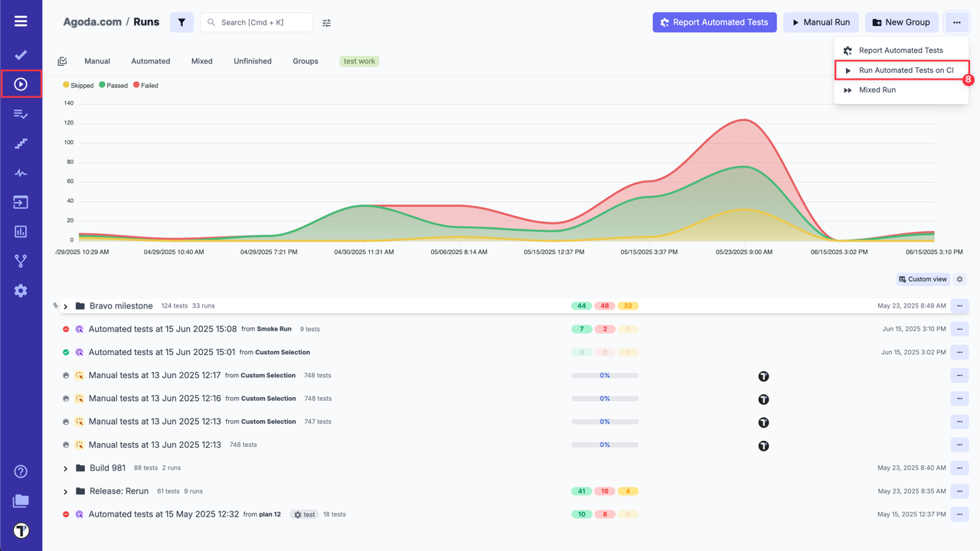This screenshot has width=980, height=551.
Task: Open the search options sliders icon
Action: (x=327, y=23)
